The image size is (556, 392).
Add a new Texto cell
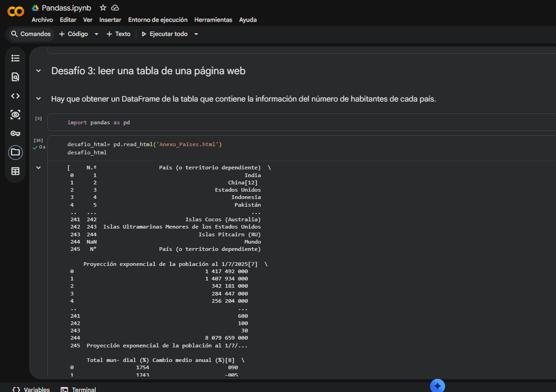point(118,34)
